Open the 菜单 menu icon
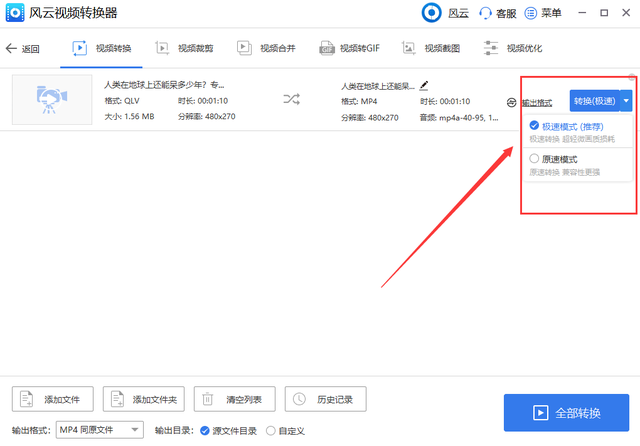Viewport: 640px width, 446px height. coord(530,13)
